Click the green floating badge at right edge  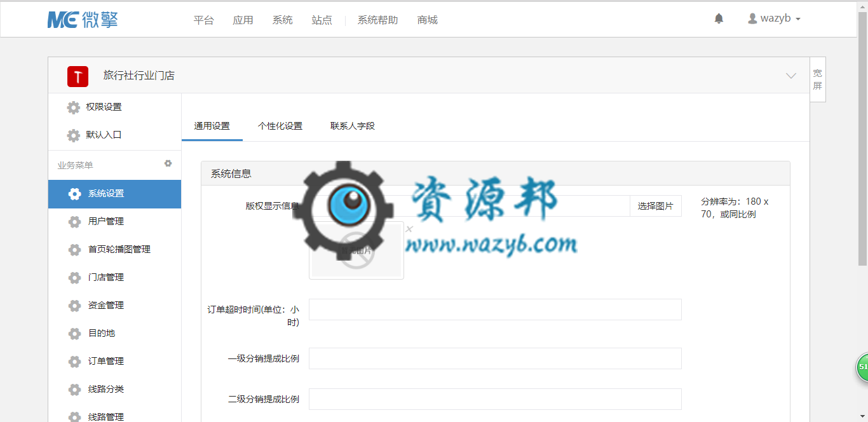[x=862, y=367]
